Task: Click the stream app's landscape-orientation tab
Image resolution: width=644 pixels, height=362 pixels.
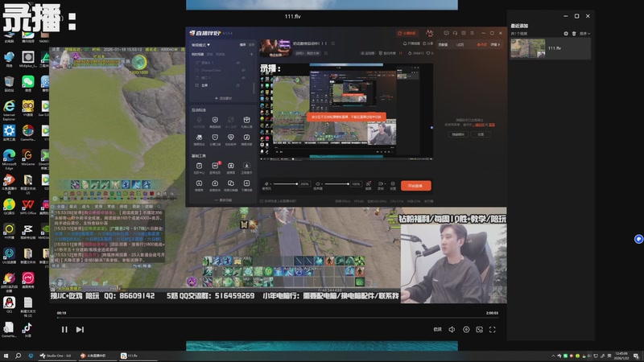Action: coord(243,45)
